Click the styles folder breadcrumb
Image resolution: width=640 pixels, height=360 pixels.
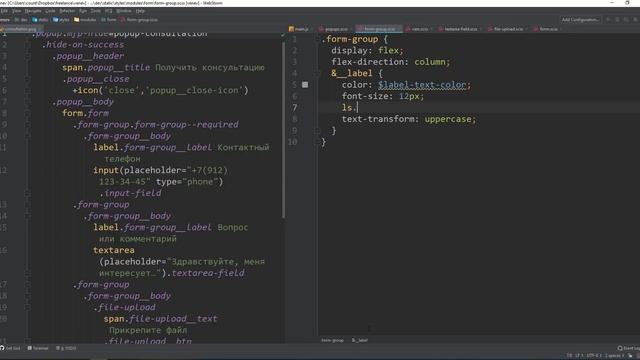(x=62, y=20)
